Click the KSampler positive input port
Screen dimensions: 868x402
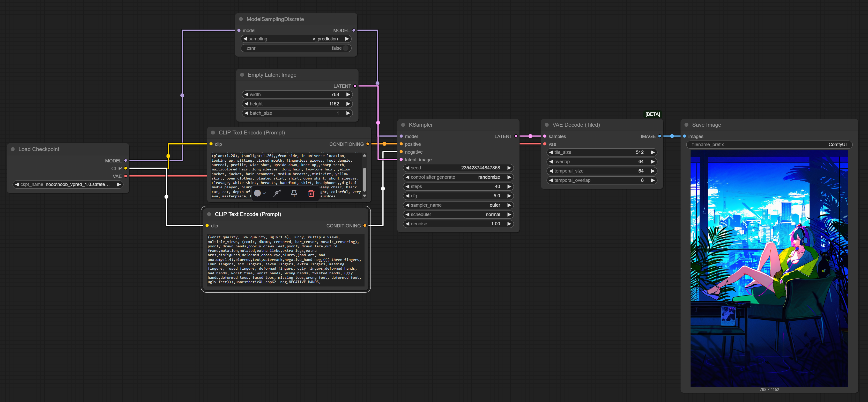401,144
